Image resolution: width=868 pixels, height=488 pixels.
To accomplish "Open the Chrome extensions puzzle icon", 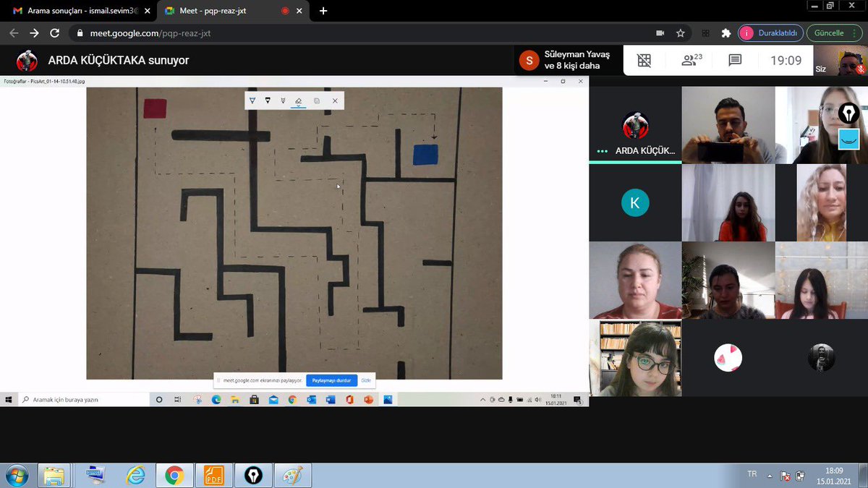I will tap(726, 33).
